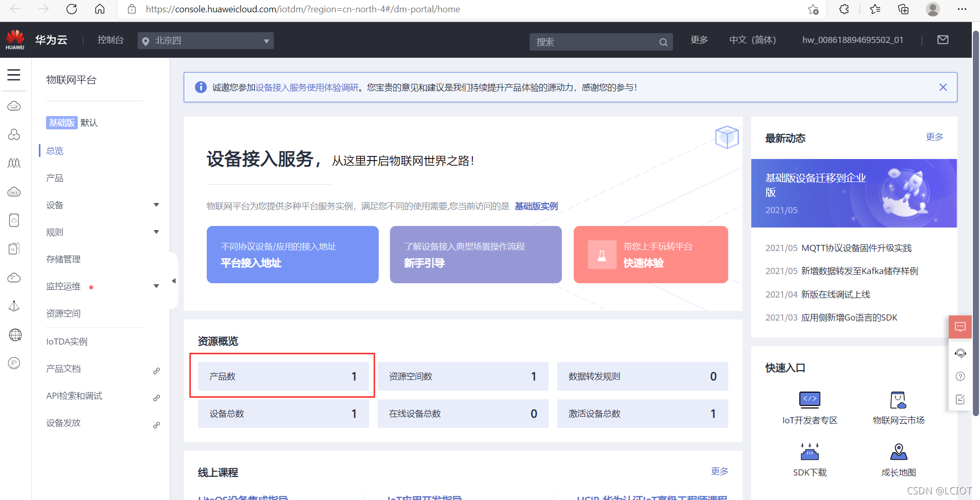Close the survey invitation banner
980x500 pixels.
pos(943,87)
